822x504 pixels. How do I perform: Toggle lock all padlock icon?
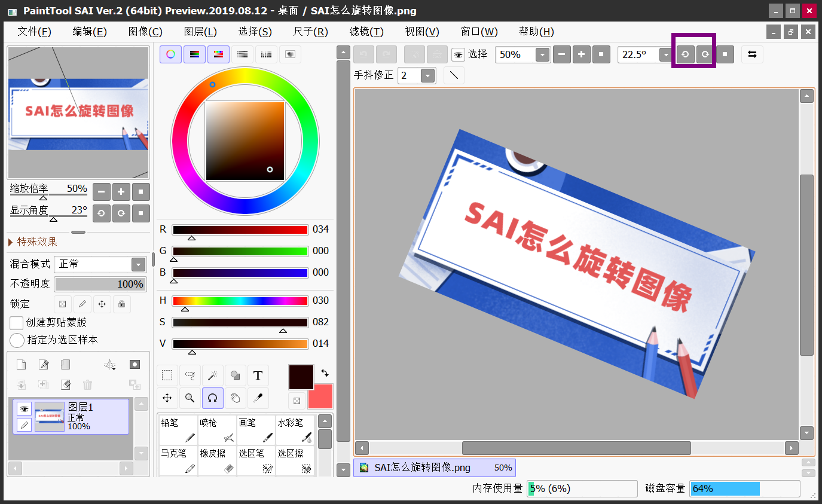121,304
